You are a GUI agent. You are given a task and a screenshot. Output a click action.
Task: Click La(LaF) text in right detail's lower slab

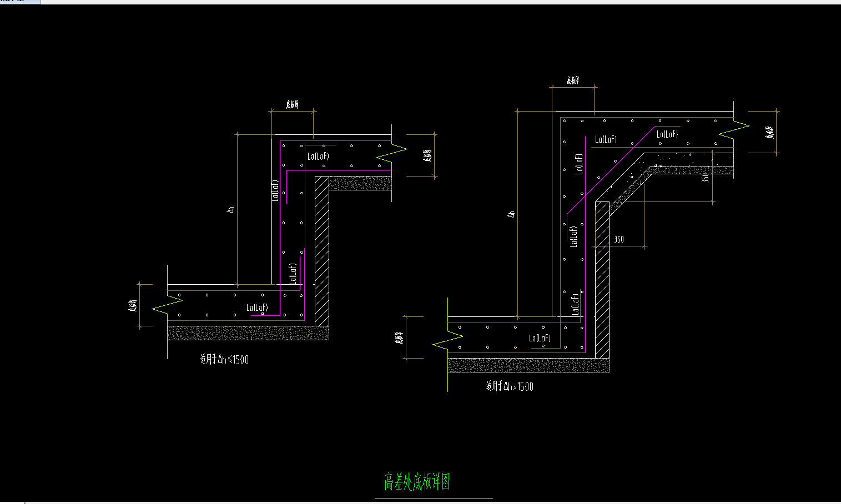point(540,338)
